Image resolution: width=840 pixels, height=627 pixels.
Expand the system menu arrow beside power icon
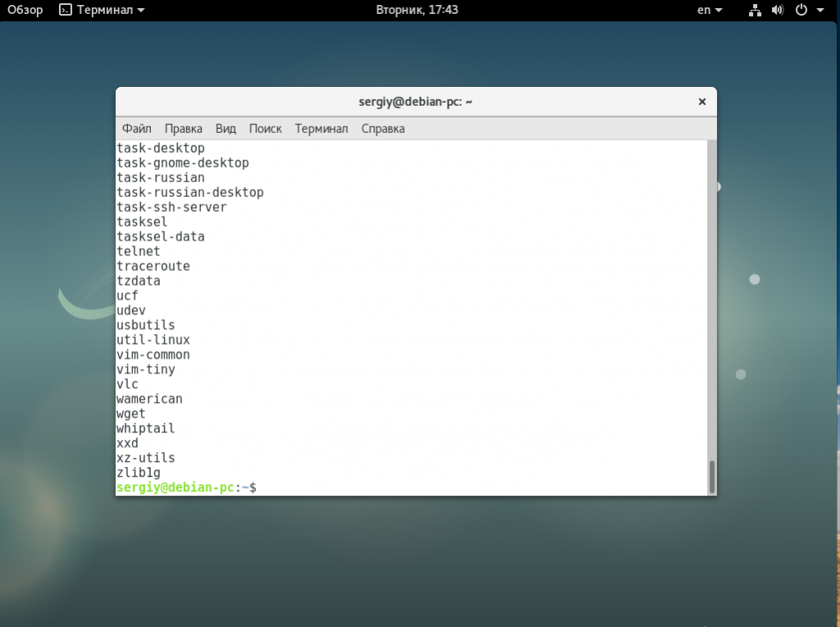820,10
